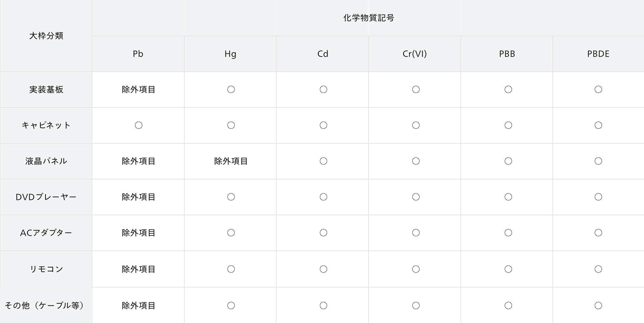Click the circle in キャビネット Pb cell

click(139, 125)
